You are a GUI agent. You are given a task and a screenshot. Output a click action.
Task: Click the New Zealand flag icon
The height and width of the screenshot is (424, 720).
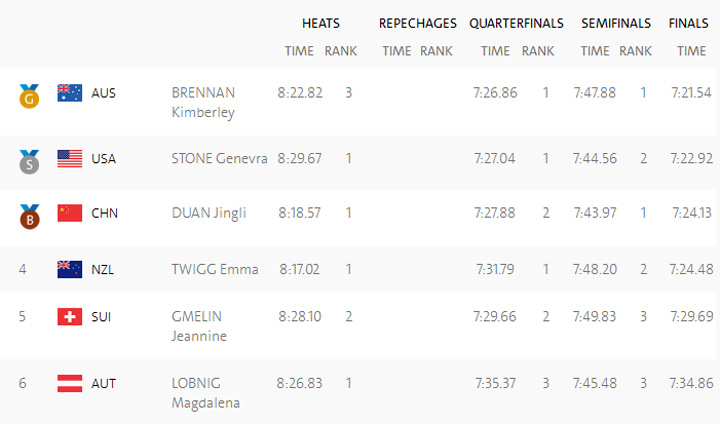(x=69, y=268)
